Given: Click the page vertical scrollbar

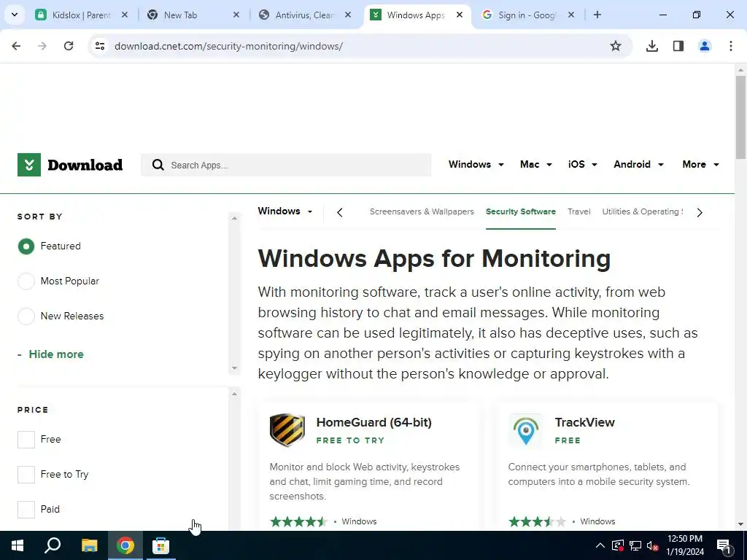Looking at the screenshot, I should coord(740,117).
